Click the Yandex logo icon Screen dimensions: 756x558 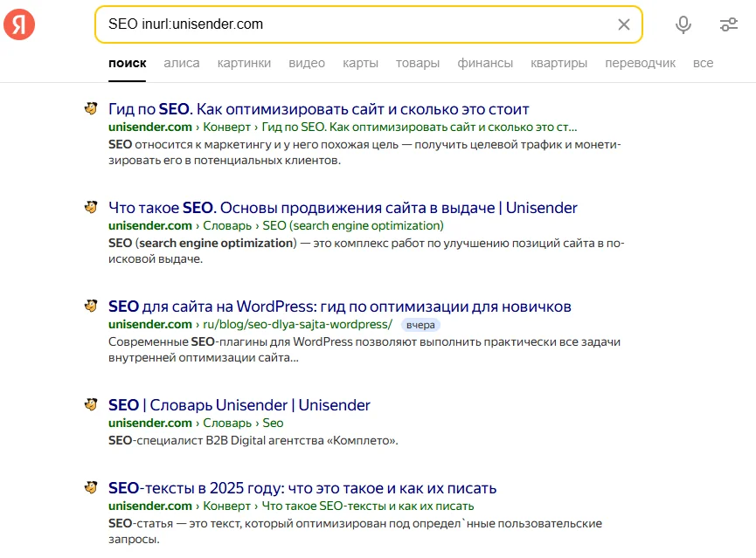pyautogui.click(x=19, y=25)
